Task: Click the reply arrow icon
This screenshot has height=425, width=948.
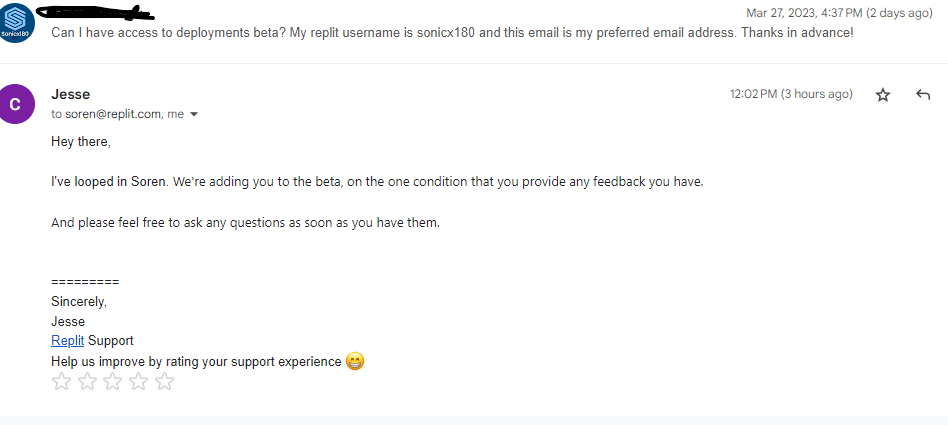Action: tap(923, 95)
